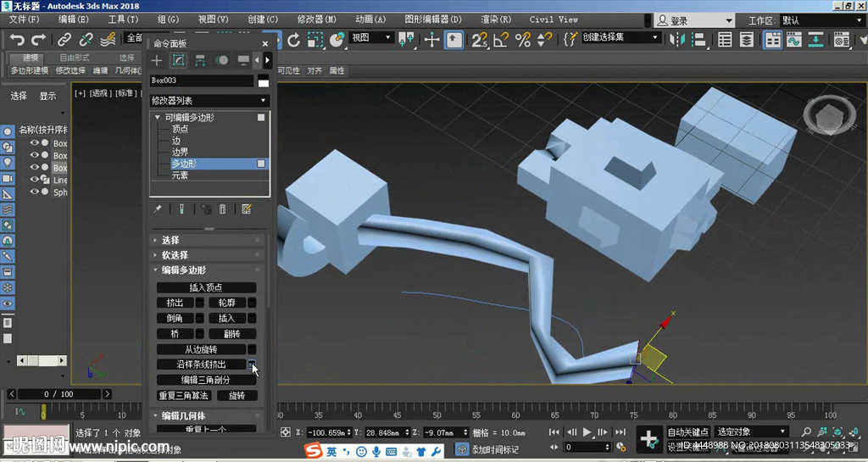Open the 创建选择集 dropdown
This screenshot has width=868, height=462.
(621, 37)
